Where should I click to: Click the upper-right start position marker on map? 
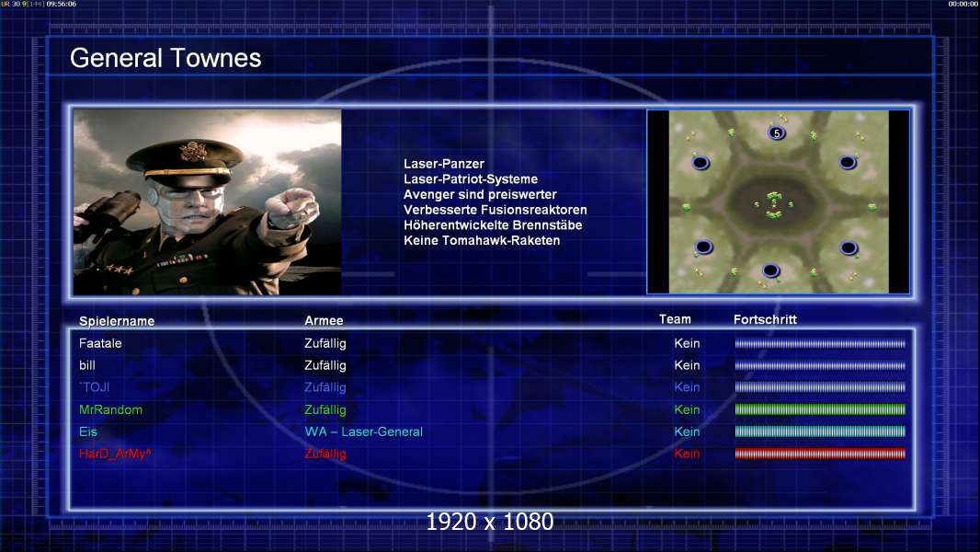pyautogui.click(x=848, y=163)
